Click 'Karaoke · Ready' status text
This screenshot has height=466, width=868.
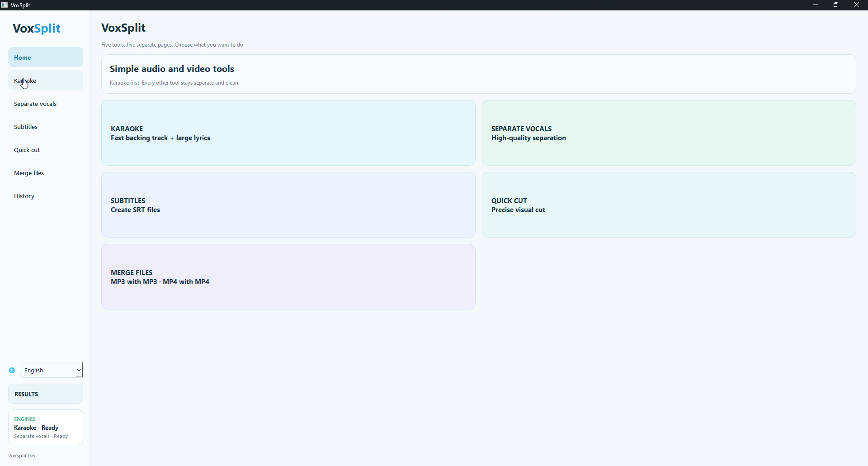[36, 428]
